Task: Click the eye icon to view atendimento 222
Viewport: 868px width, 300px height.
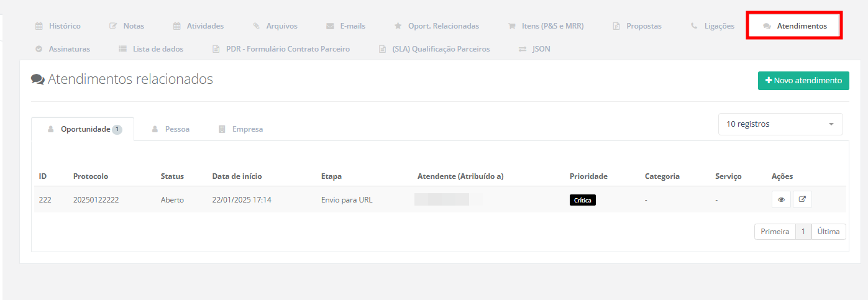Action: (781, 200)
